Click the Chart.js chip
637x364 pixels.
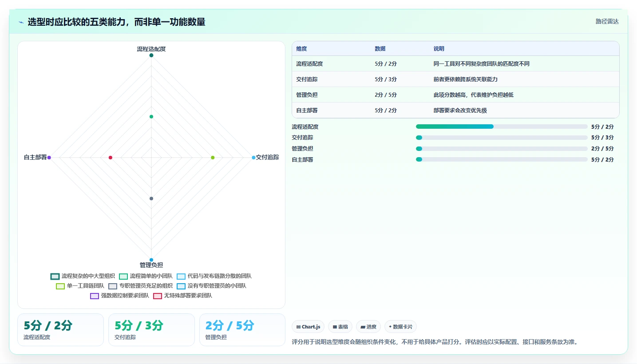pos(309,327)
